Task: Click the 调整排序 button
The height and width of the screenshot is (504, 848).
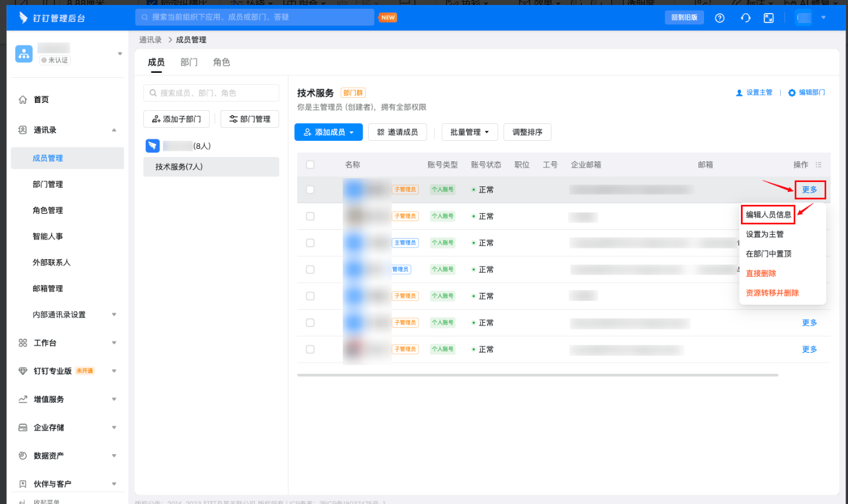Action: point(527,132)
